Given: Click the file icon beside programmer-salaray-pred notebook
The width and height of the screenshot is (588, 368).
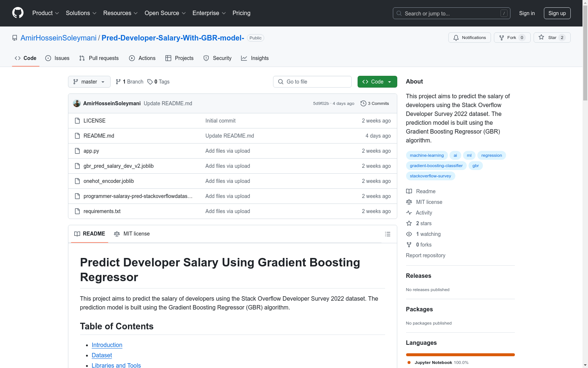Looking at the screenshot, I should tap(77, 196).
